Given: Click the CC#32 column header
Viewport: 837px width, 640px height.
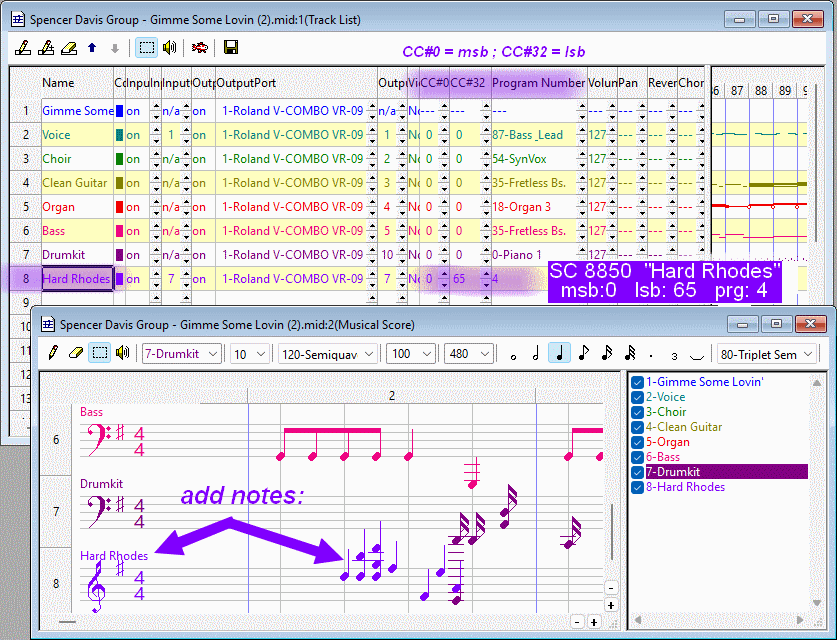Looking at the screenshot, I should [470, 83].
